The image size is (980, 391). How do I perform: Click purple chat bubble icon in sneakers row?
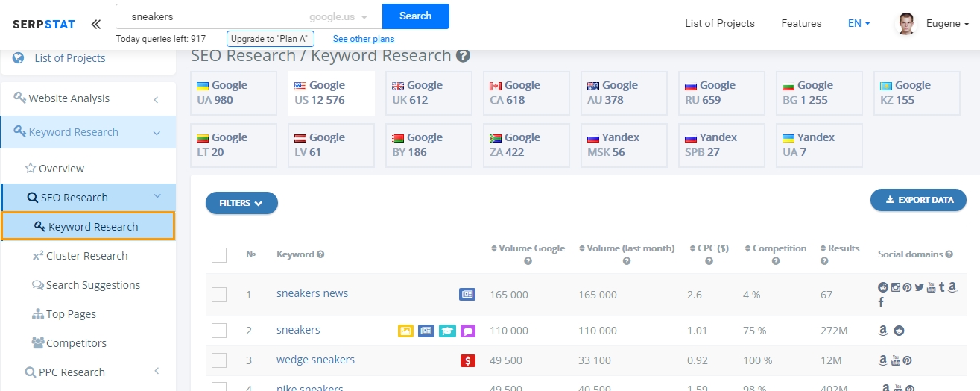coord(468,331)
